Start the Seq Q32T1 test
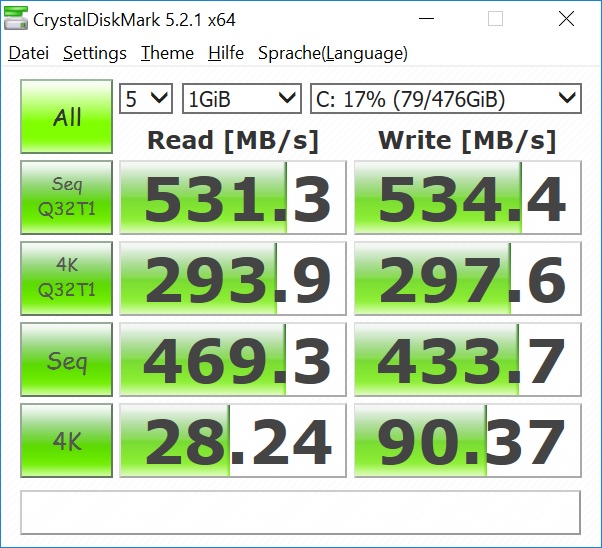The height and width of the screenshot is (548, 602). (x=66, y=197)
